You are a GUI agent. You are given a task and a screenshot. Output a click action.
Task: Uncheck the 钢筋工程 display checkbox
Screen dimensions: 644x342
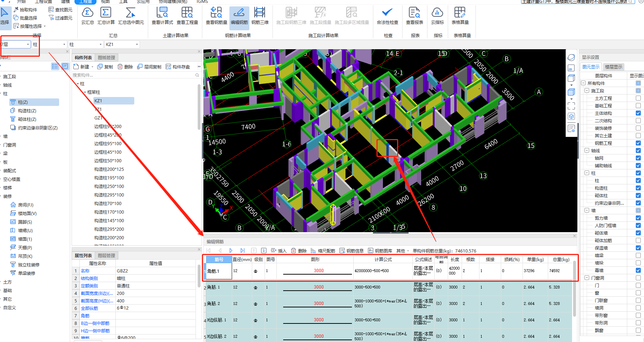(x=638, y=143)
